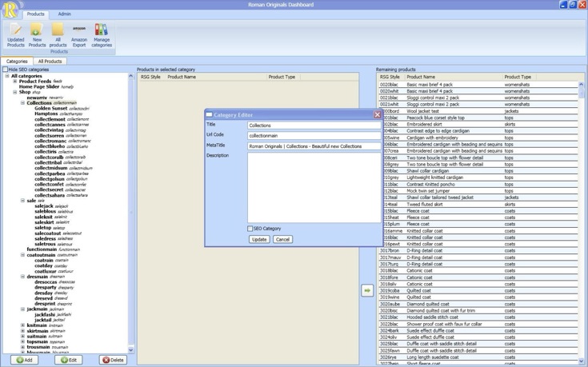Expand the suitmain node
Viewport: 588px width, 367px height.
pyautogui.click(x=22, y=337)
